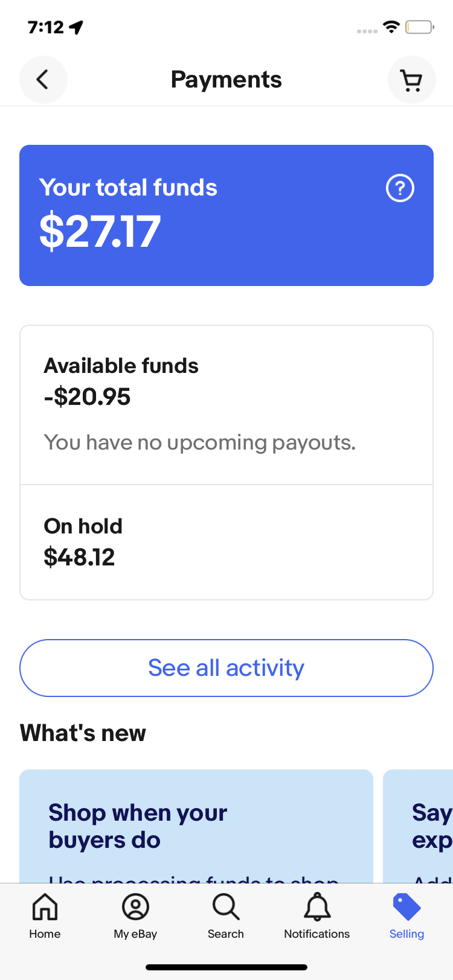
Task: Switch to the Selling tab
Action: 406,916
